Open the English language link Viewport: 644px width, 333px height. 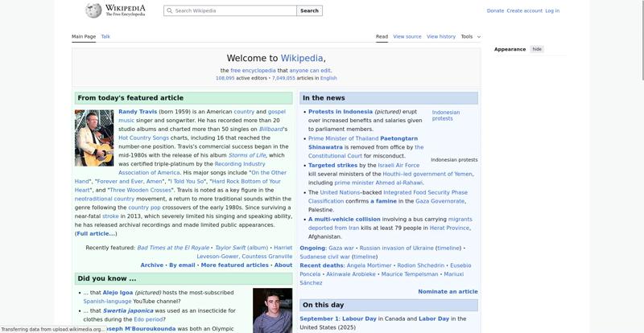[328, 78]
